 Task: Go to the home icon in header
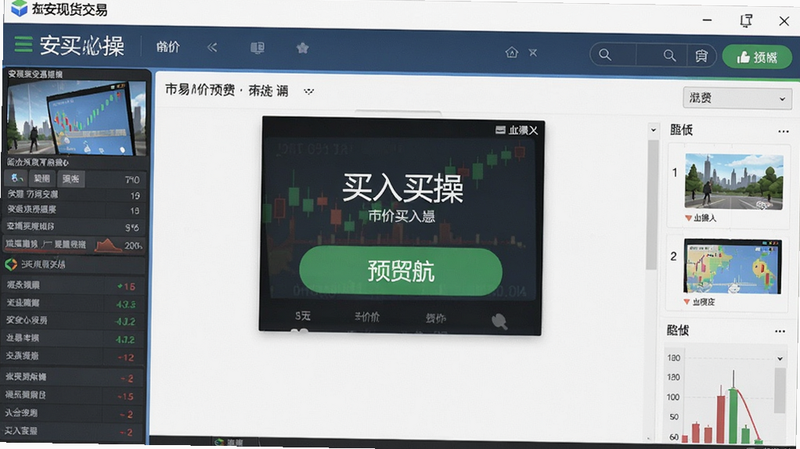coord(512,52)
